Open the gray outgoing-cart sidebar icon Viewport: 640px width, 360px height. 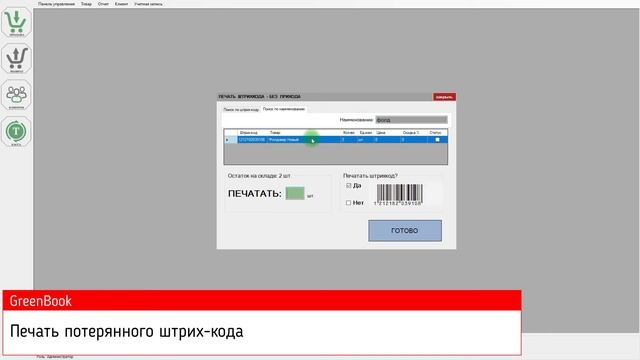pos(16,59)
